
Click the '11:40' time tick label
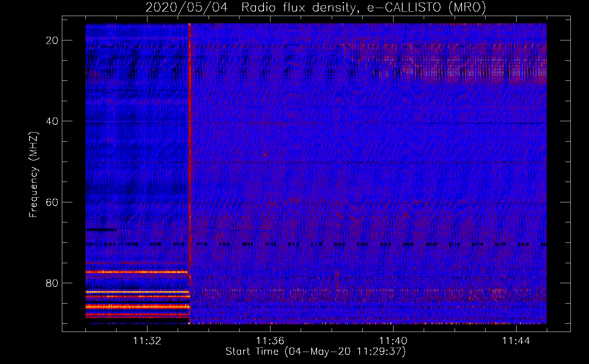[x=393, y=341]
